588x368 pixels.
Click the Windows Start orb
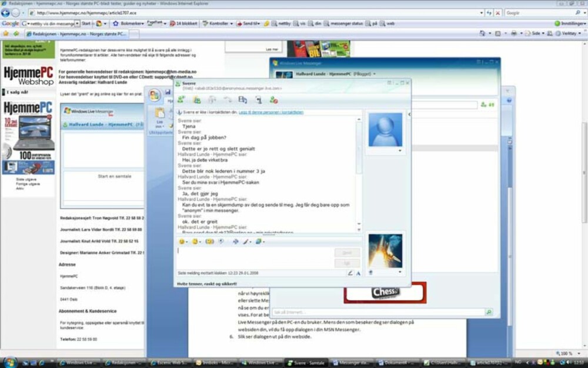click(10, 362)
